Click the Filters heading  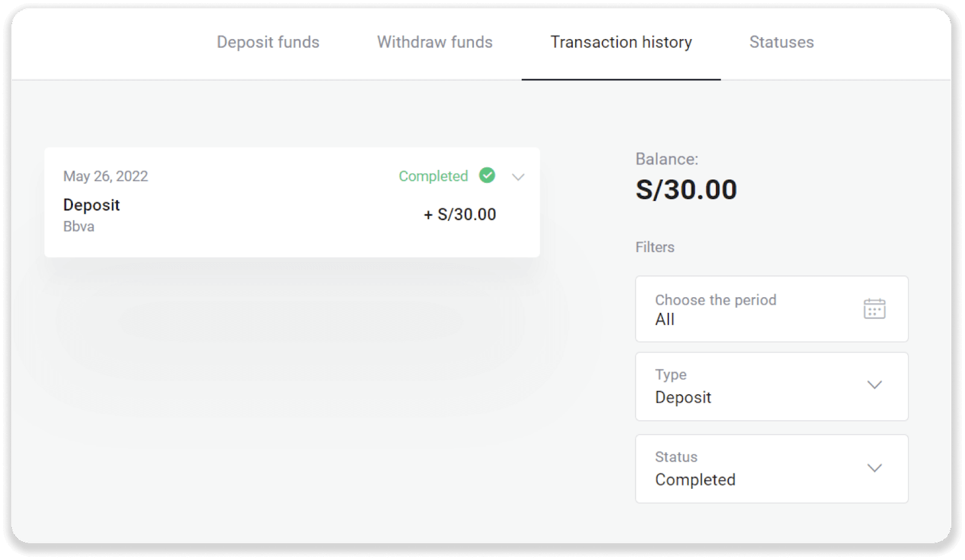[x=654, y=247]
